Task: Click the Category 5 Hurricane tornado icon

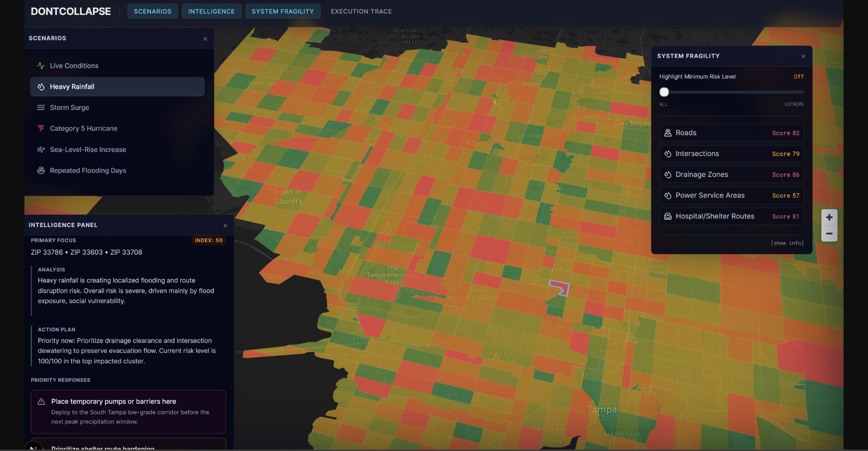Action: pyautogui.click(x=41, y=128)
